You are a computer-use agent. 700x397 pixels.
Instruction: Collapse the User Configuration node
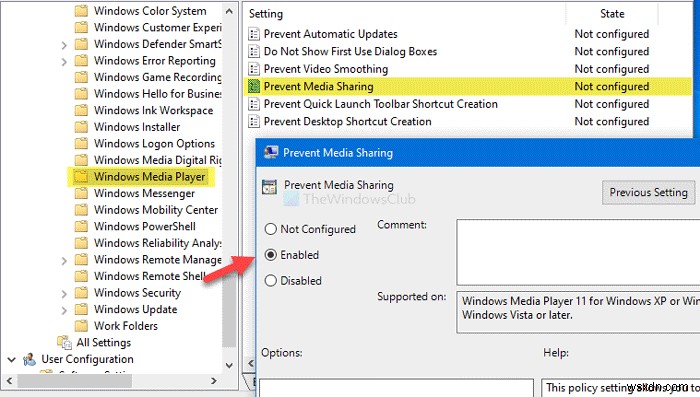click(12, 359)
